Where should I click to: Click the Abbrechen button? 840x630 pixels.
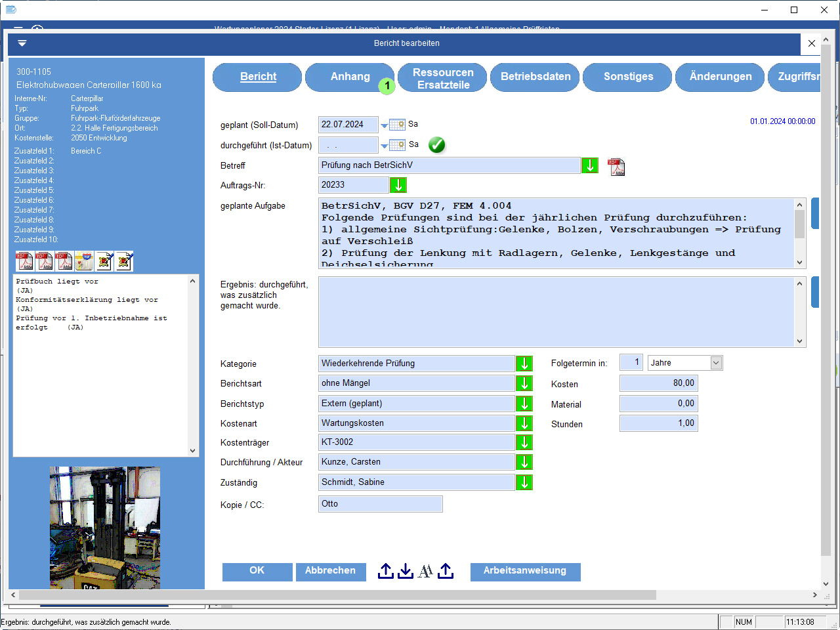[330, 572]
